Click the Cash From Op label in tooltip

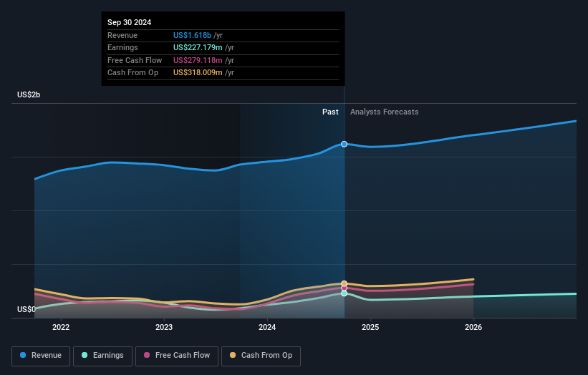pyautogui.click(x=132, y=73)
